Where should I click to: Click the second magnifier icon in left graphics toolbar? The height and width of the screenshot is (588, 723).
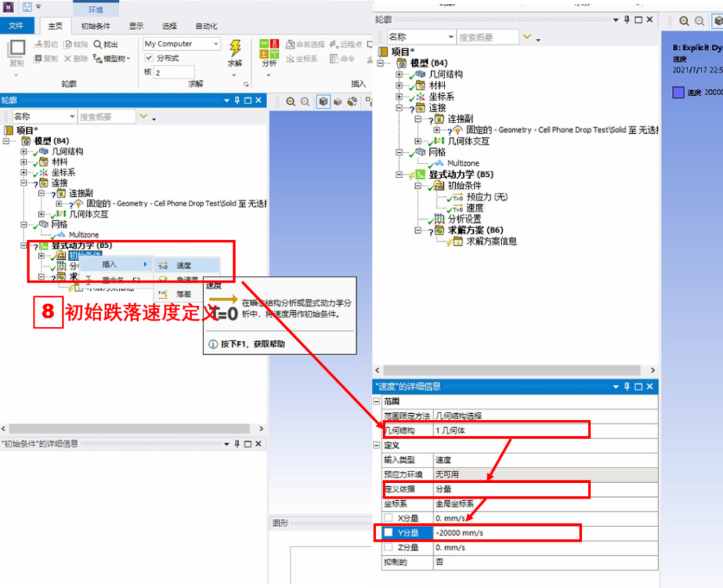point(305,101)
